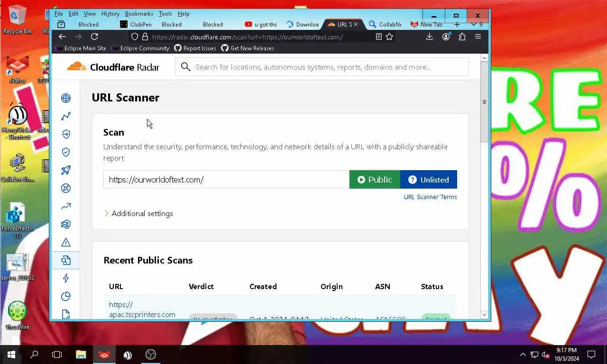Expand Additional settings section
607x364 pixels.
[x=138, y=213]
